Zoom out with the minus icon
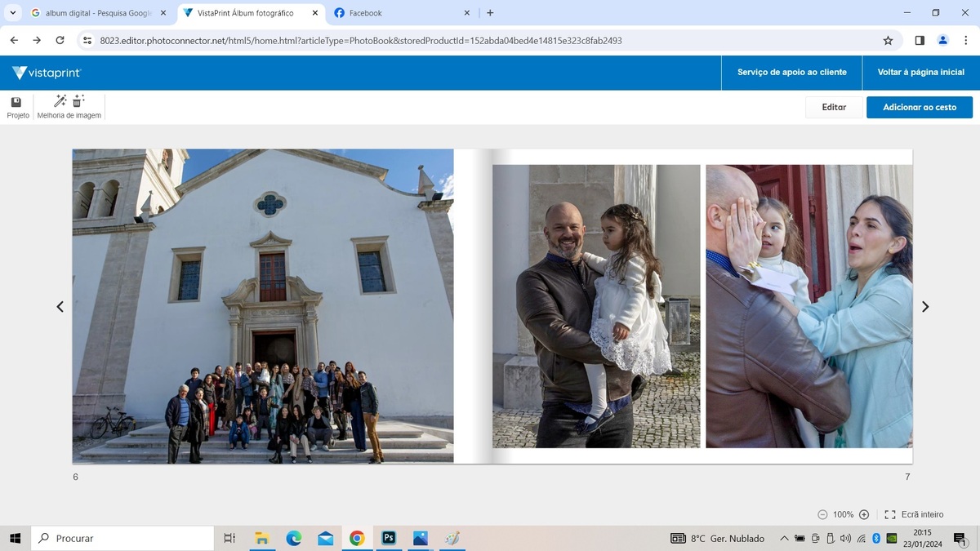 (822, 514)
